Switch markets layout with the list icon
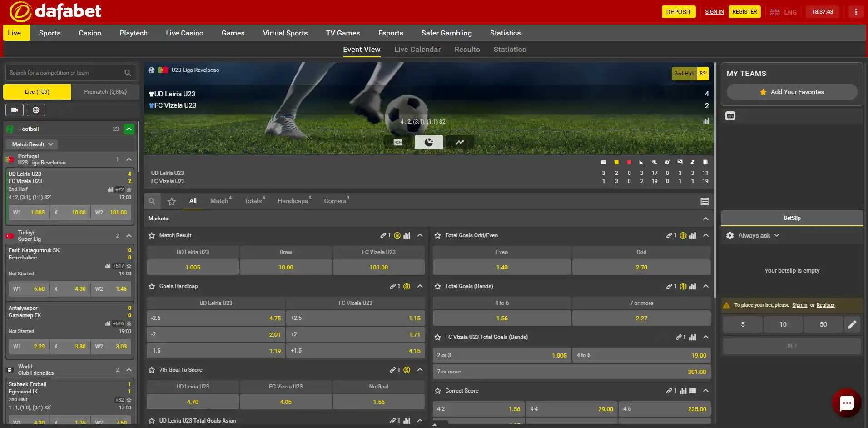This screenshot has height=428, width=868. 705,201
